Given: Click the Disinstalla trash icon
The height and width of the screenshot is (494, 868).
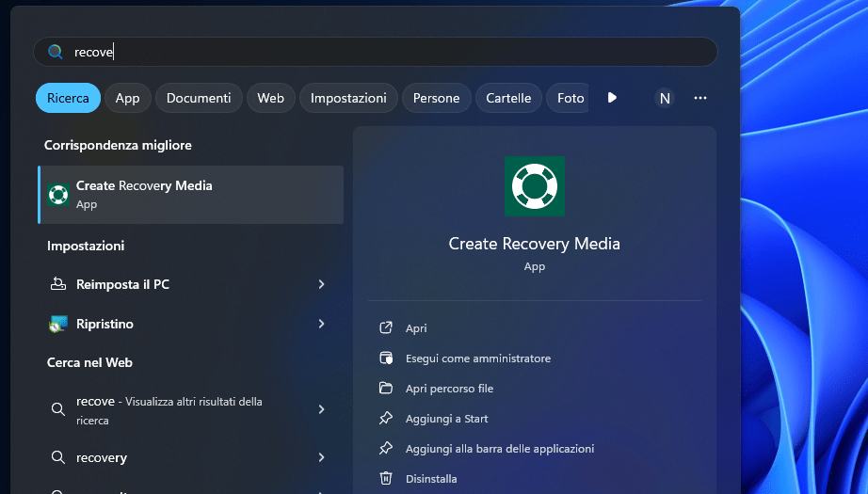Looking at the screenshot, I should tap(385, 479).
